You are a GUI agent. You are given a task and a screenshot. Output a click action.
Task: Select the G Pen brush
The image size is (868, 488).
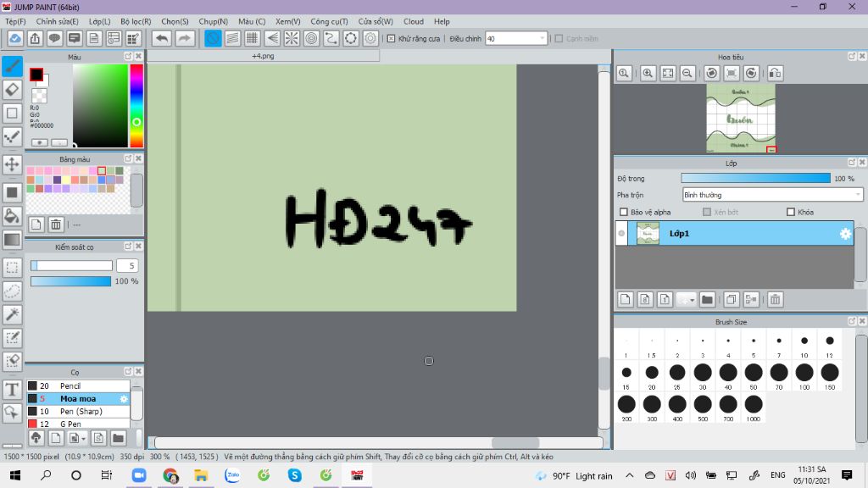point(78,424)
